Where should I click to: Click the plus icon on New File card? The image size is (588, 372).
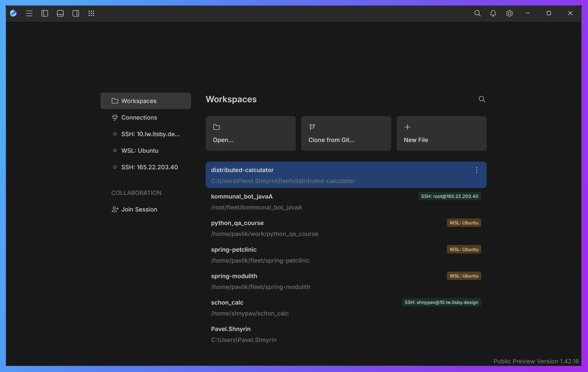pos(407,127)
